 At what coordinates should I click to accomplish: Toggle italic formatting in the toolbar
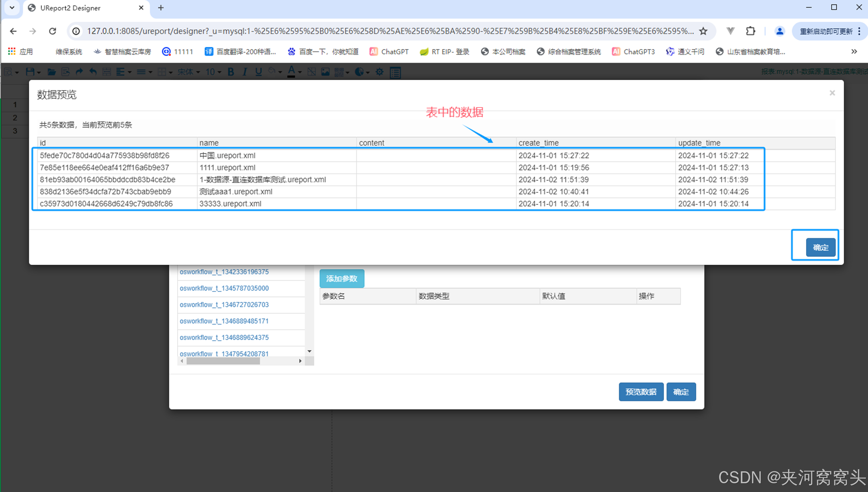tap(244, 72)
